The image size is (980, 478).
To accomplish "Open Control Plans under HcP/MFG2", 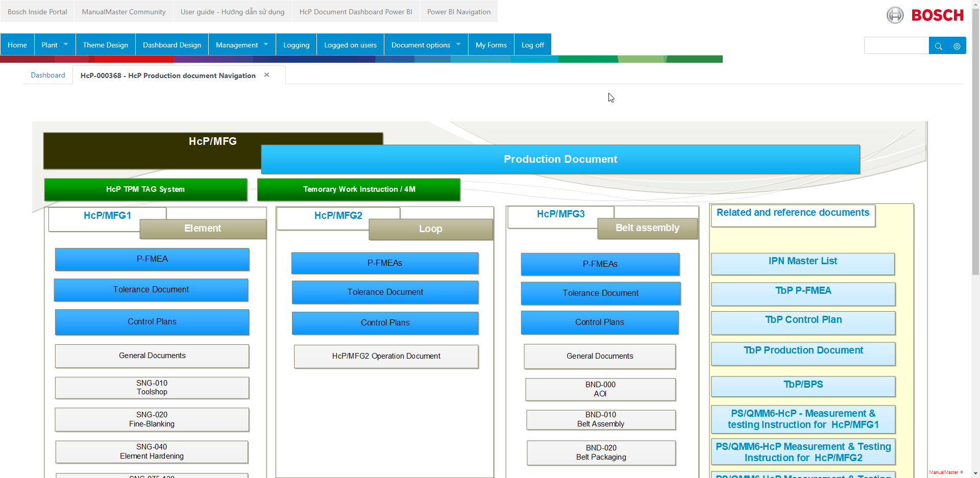I will click(x=385, y=323).
